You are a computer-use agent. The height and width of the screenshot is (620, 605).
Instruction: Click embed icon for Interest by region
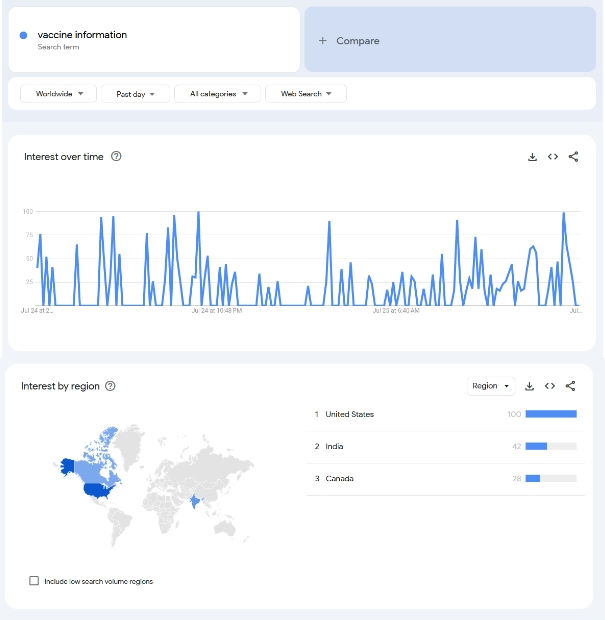[550, 386]
